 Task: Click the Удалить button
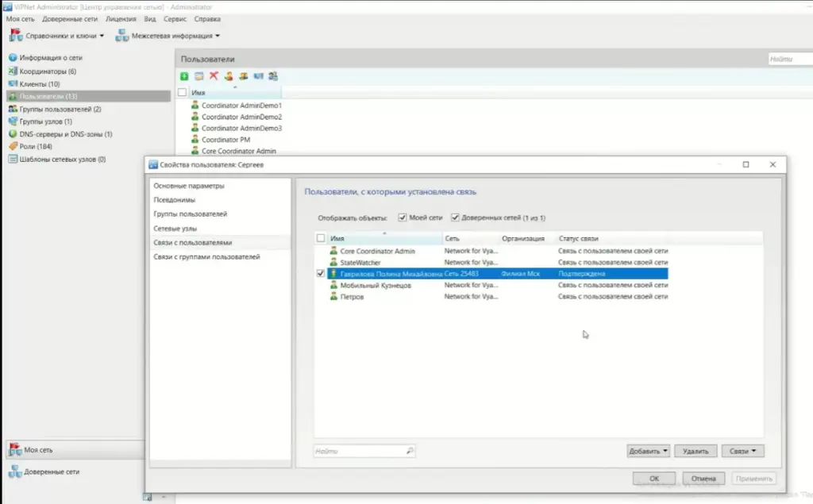(x=695, y=451)
